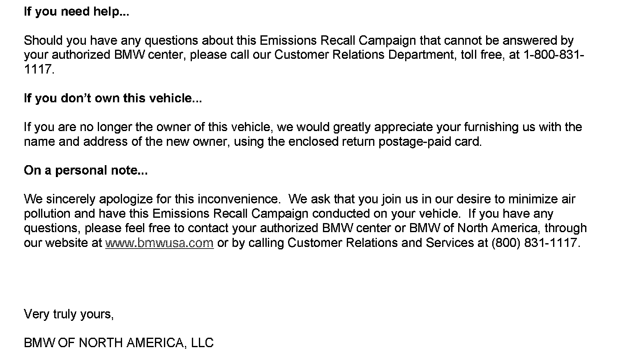Screen dimensions: 618x364
Task: Click the standalone "1117." line
Action: tap(39, 69)
